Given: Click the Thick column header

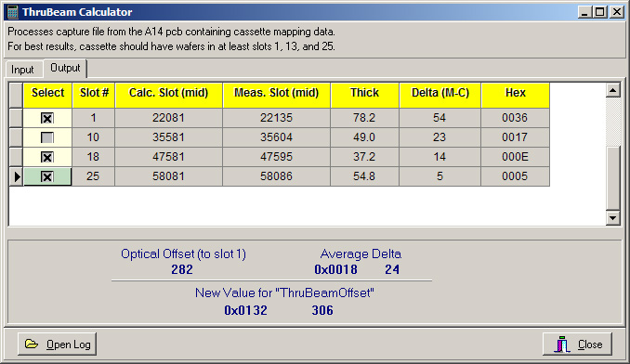Looking at the screenshot, I should coord(365,96).
